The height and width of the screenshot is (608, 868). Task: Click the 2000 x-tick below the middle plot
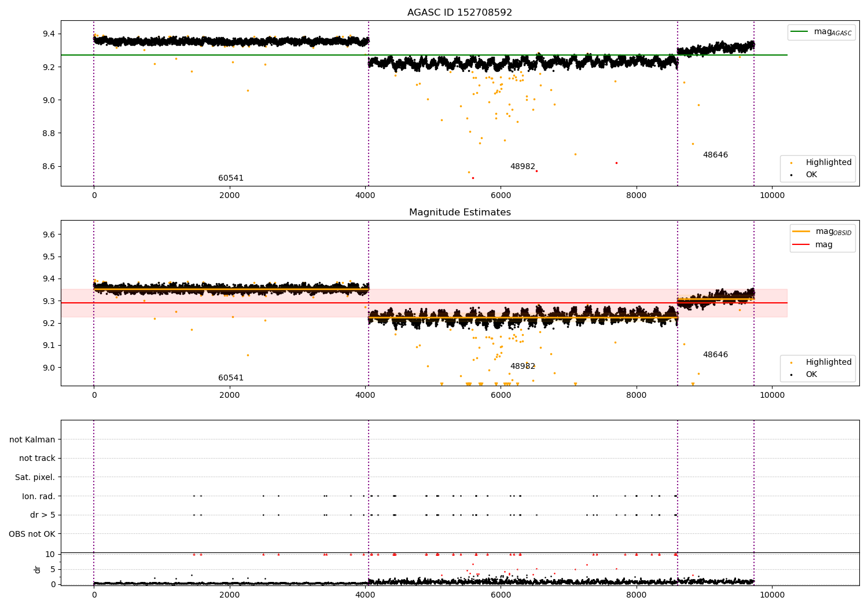pos(230,395)
